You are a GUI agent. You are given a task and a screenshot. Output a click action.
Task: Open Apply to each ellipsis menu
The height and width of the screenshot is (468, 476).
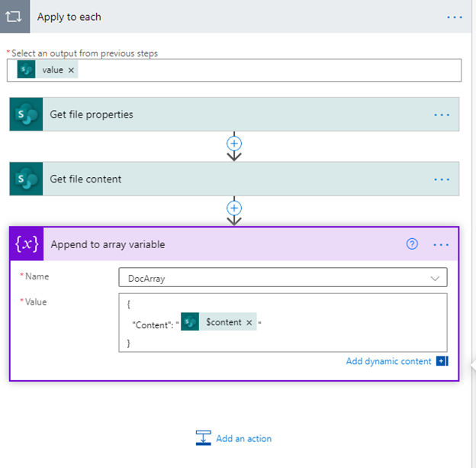coord(455,18)
